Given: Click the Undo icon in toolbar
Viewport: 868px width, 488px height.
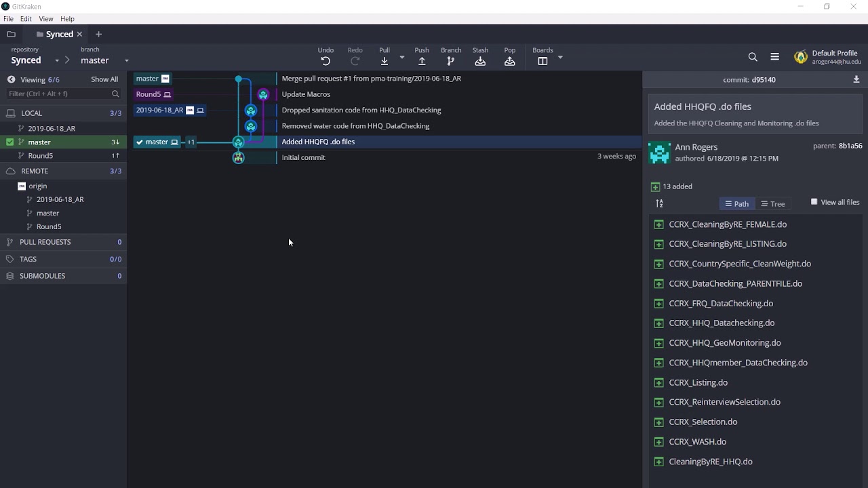Looking at the screenshot, I should coord(325,61).
